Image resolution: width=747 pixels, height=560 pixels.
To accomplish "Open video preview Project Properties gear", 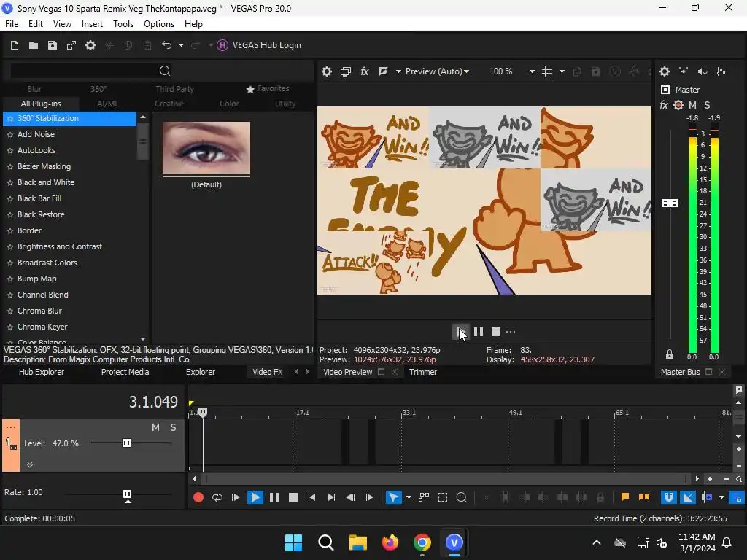I will [x=327, y=71].
